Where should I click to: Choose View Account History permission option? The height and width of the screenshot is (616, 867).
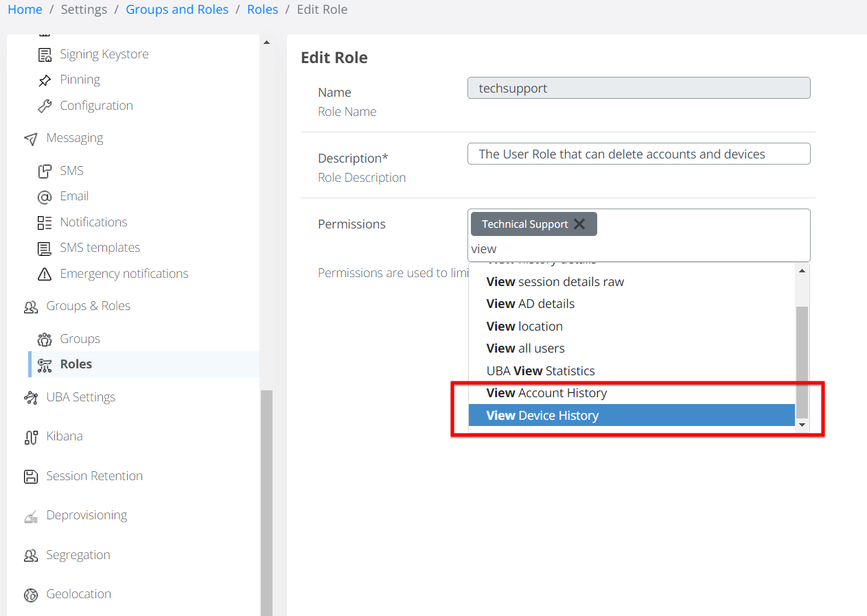[x=546, y=392]
